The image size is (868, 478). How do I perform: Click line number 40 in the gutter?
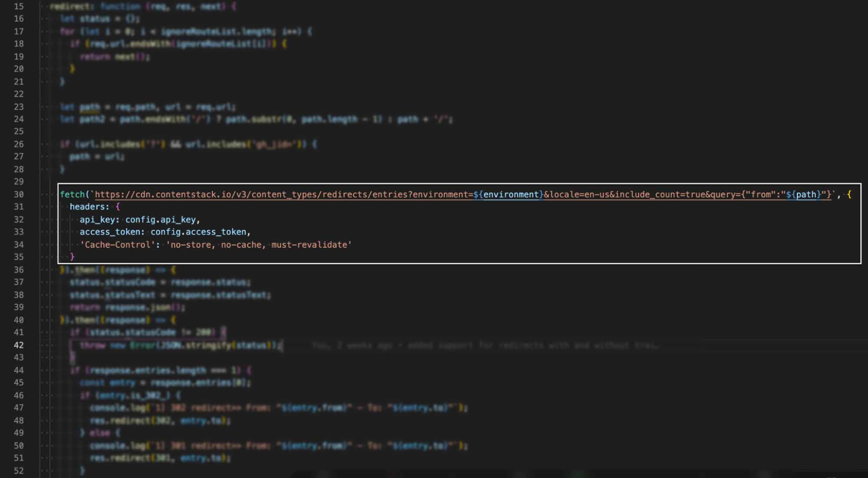click(19, 320)
